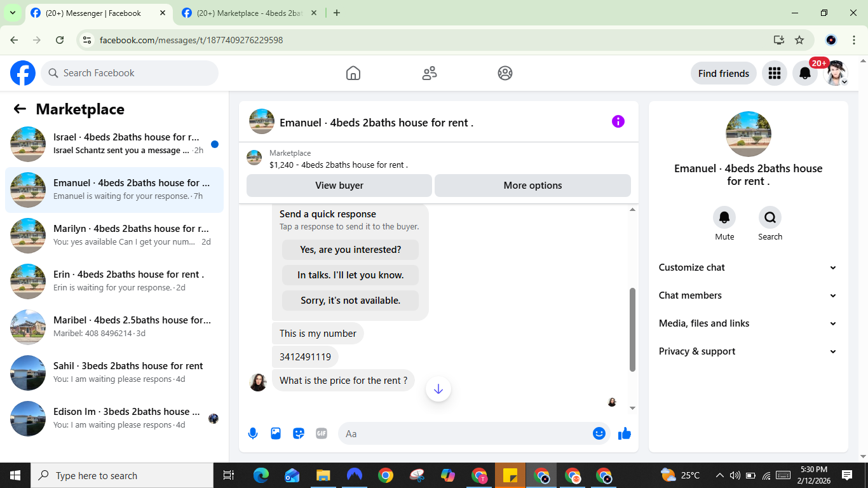Open Sahil conversation in list

click(x=114, y=373)
